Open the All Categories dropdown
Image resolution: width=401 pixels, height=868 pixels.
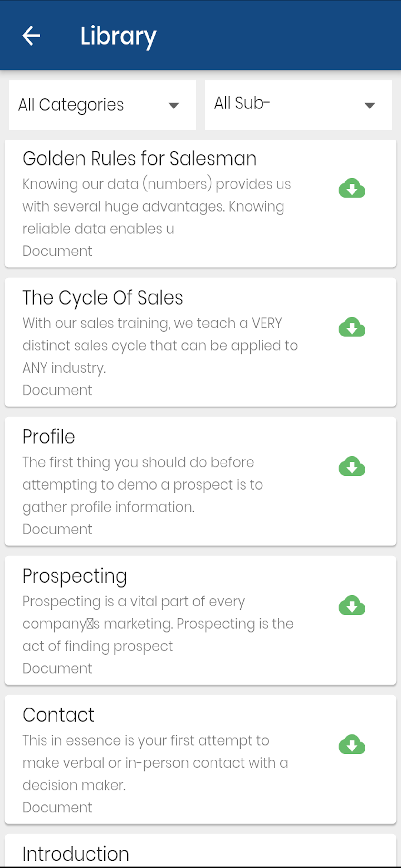(x=102, y=105)
